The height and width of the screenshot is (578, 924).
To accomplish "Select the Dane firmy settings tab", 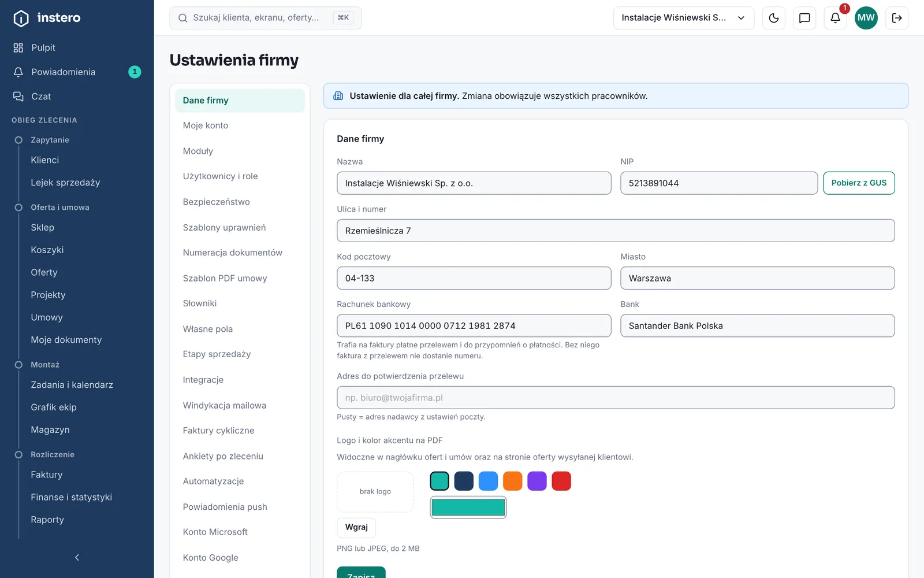I will (x=240, y=101).
